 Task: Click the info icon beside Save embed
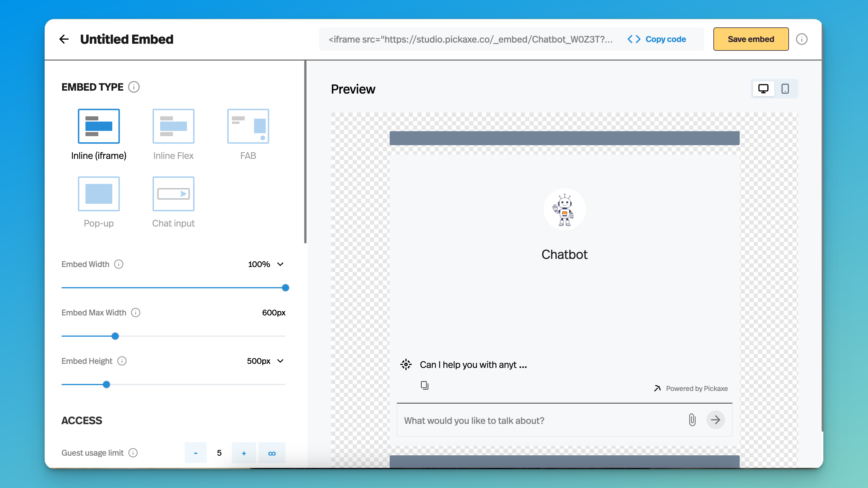click(801, 39)
